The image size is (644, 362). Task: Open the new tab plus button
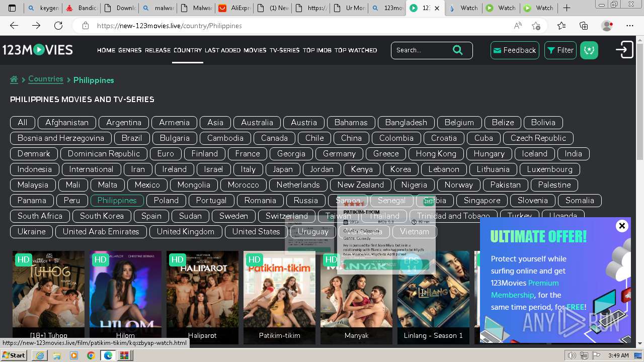567,8
